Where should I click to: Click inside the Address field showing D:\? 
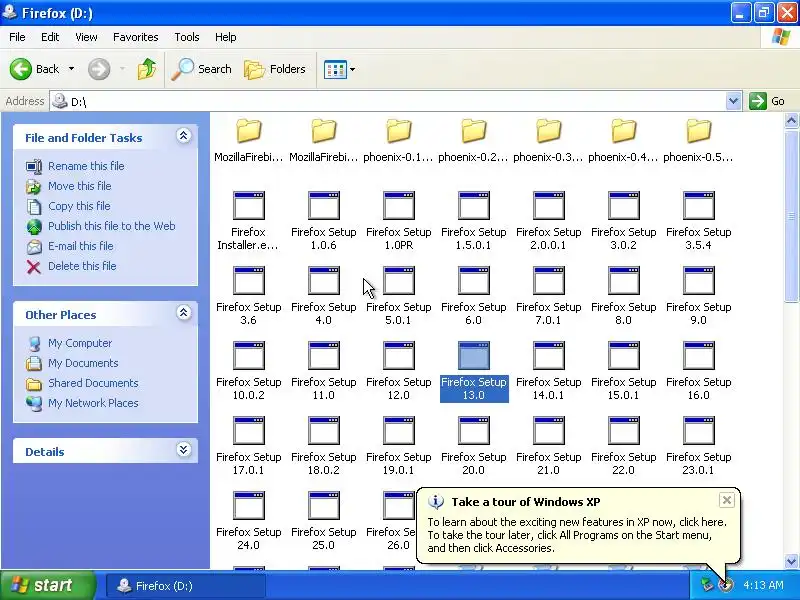click(x=388, y=101)
